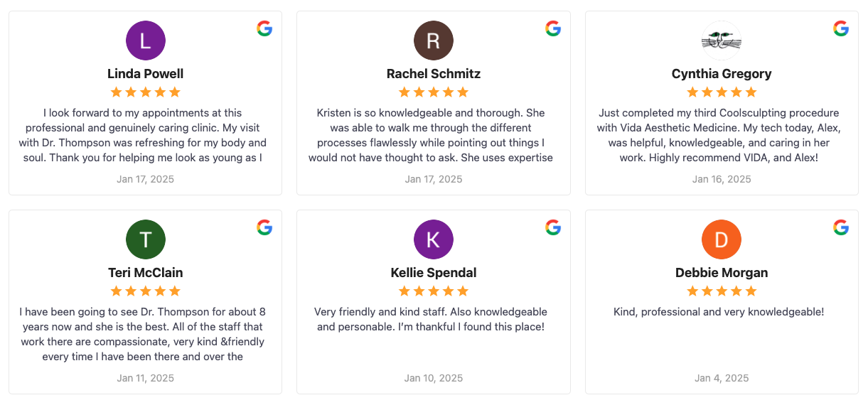The width and height of the screenshot is (868, 405).
Task: Open Cynthia Gregory's cat profile picture
Action: (x=722, y=40)
